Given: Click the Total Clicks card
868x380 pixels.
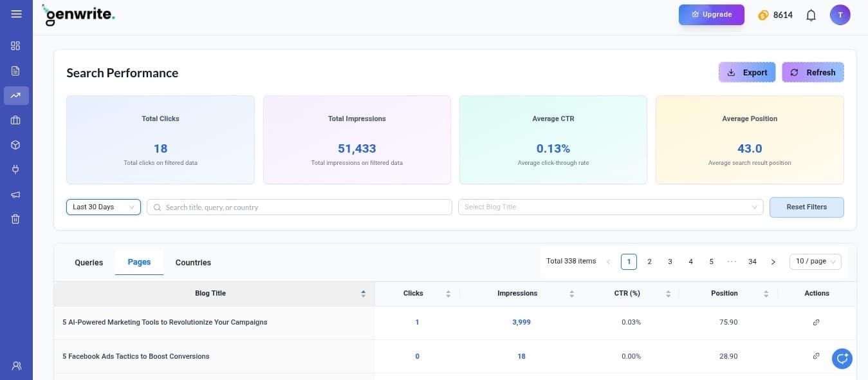Looking at the screenshot, I should click(160, 140).
